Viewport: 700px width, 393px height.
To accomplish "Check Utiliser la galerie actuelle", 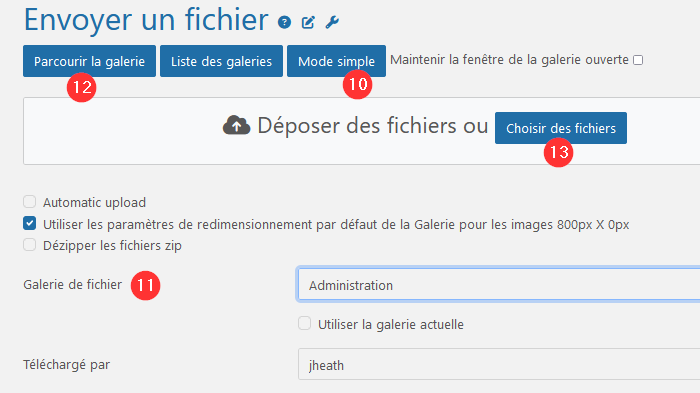I will (304, 323).
